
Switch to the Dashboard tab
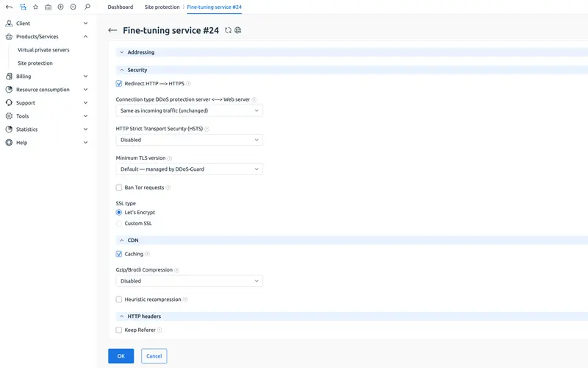(121, 7)
